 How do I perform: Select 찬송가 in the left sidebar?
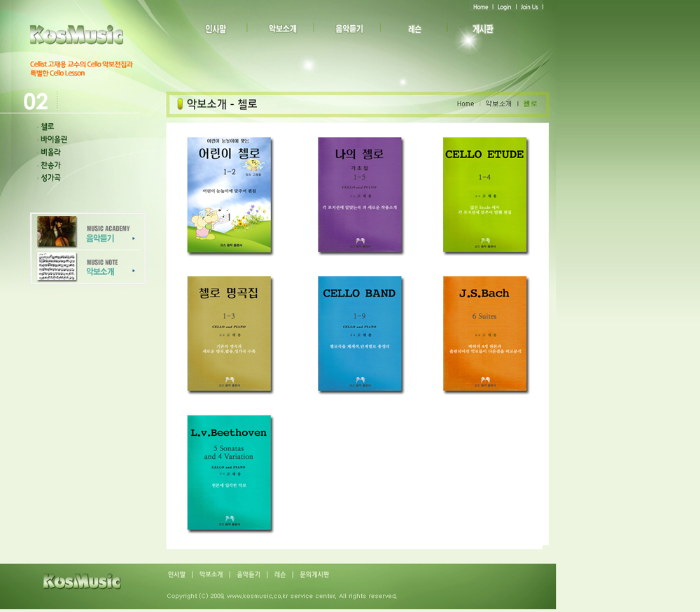pyautogui.click(x=50, y=165)
